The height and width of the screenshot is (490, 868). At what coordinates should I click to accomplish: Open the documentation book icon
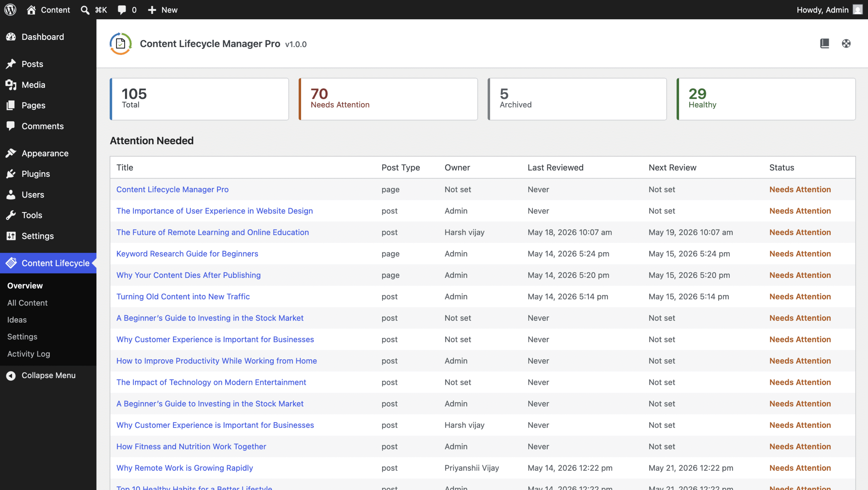tap(825, 43)
